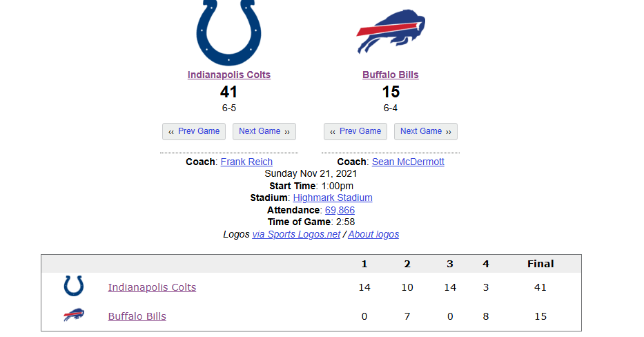Go to the Bills' Prev Game
This screenshot has width=644, height=337.
[355, 131]
